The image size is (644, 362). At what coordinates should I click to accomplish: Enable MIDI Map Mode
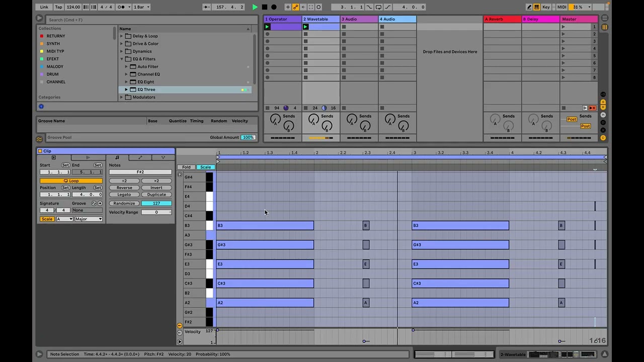[561, 7]
